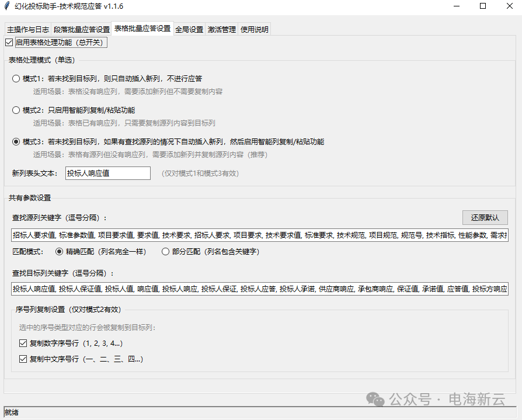Viewport: 522px width, 420px height.
Task: Select 模式1 table processing mode
Action: [x=16, y=78]
